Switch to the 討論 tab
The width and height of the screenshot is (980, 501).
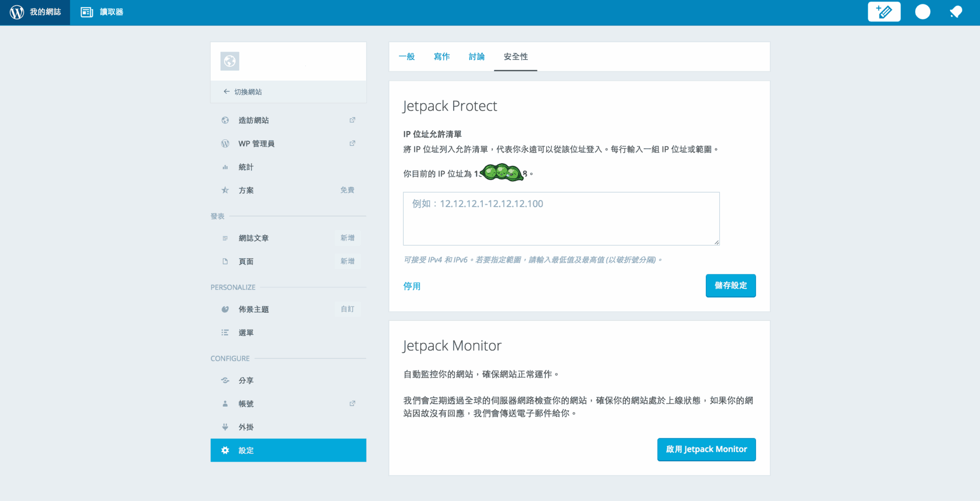point(477,57)
